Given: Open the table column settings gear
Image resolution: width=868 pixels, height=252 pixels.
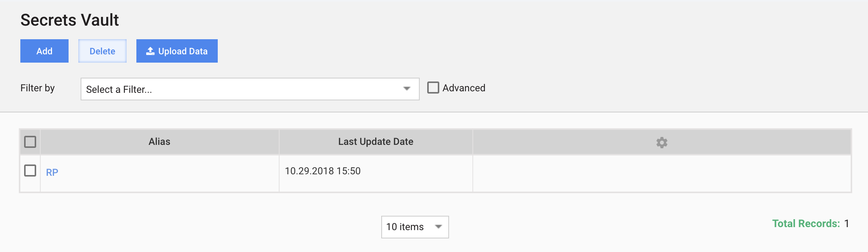Looking at the screenshot, I should pyautogui.click(x=662, y=142).
